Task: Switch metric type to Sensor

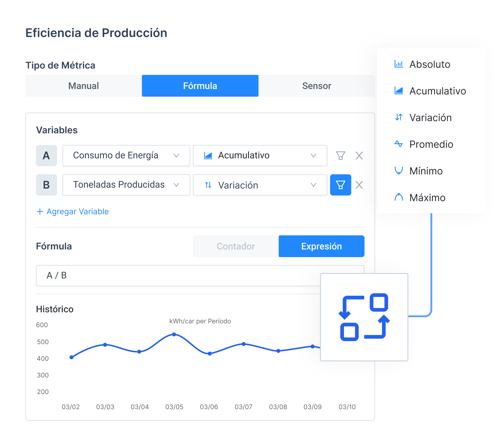Action: tap(316, 86)
